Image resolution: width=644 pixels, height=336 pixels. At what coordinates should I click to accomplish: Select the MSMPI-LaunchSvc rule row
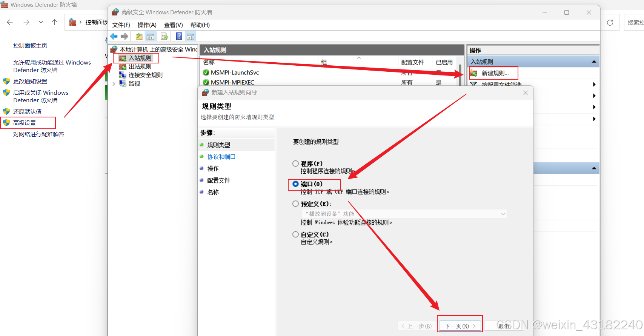pos(328,72)
